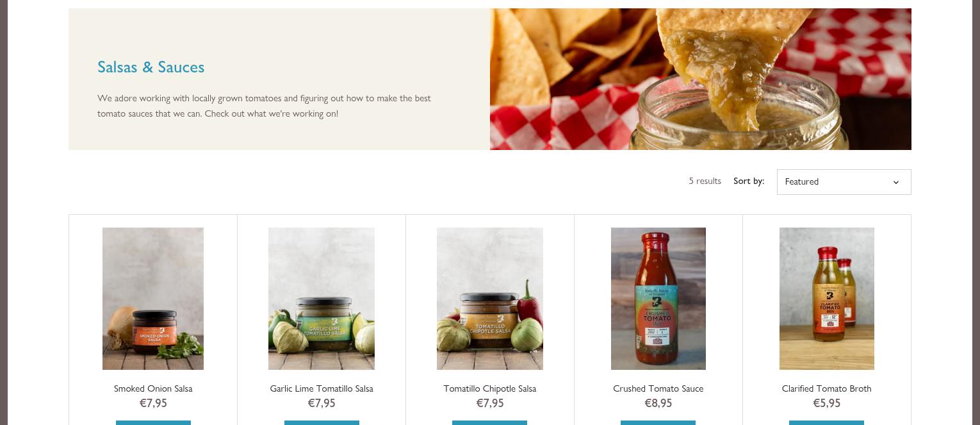The height and width of the screenshot is (425, 980).
Task: Open Garlic Lime Tomatillo Salsa product image
Action: (322, 299)
